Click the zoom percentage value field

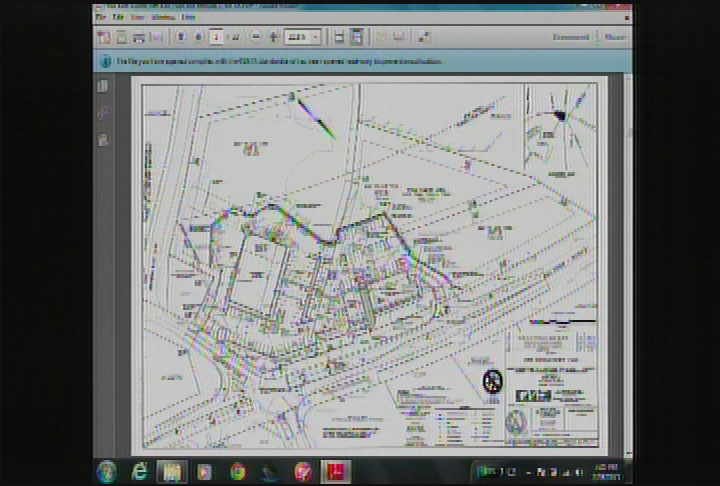[298, 37]
